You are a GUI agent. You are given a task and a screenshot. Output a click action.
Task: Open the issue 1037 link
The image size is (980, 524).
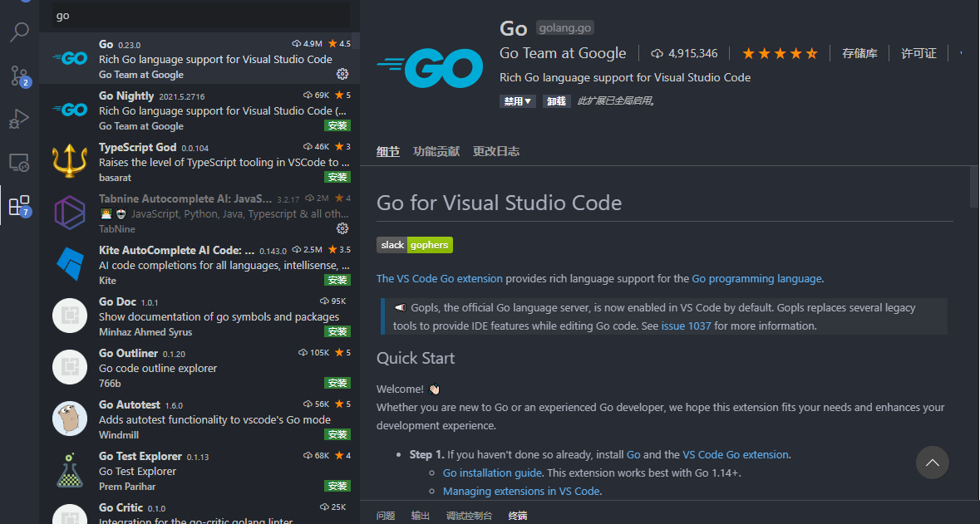tap(686, 326)
